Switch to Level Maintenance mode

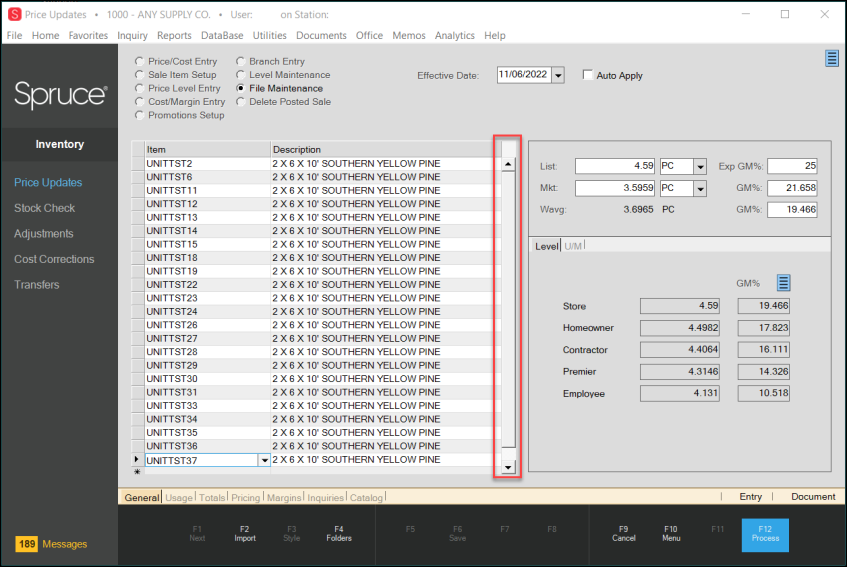click(x=240, y=75)
